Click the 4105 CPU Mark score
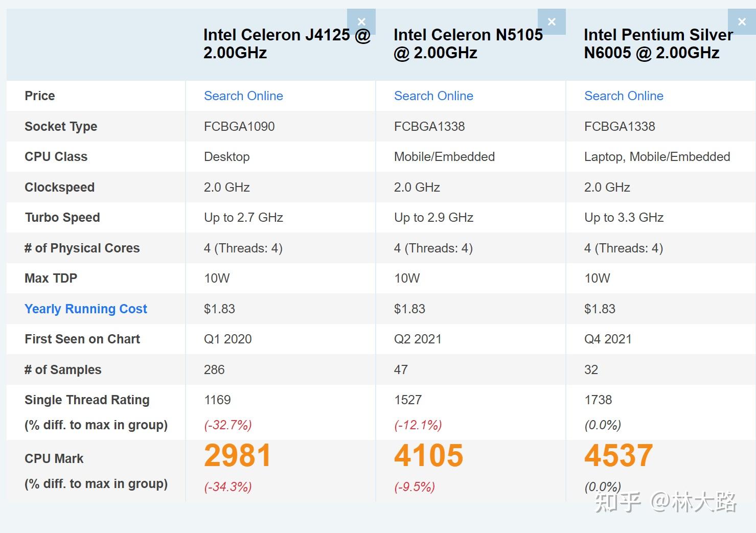This screenshot has width=756, height=533. (x=428, y=455)
